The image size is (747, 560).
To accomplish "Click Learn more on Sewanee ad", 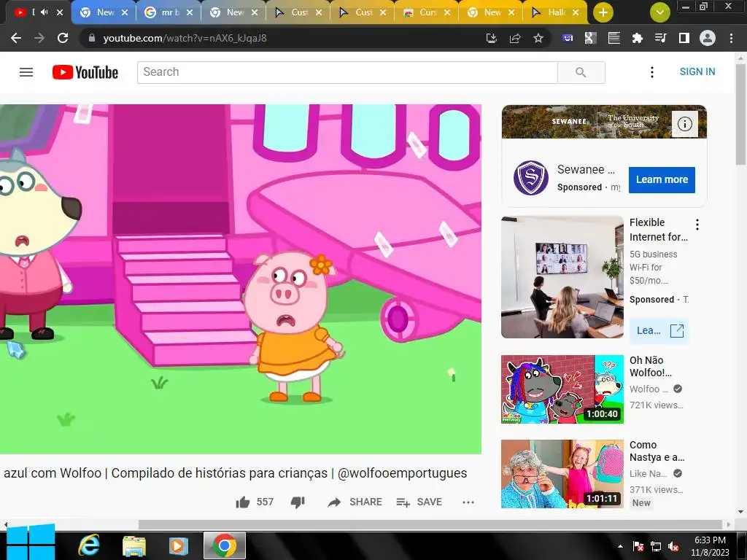I will click(x=662, y=179).
